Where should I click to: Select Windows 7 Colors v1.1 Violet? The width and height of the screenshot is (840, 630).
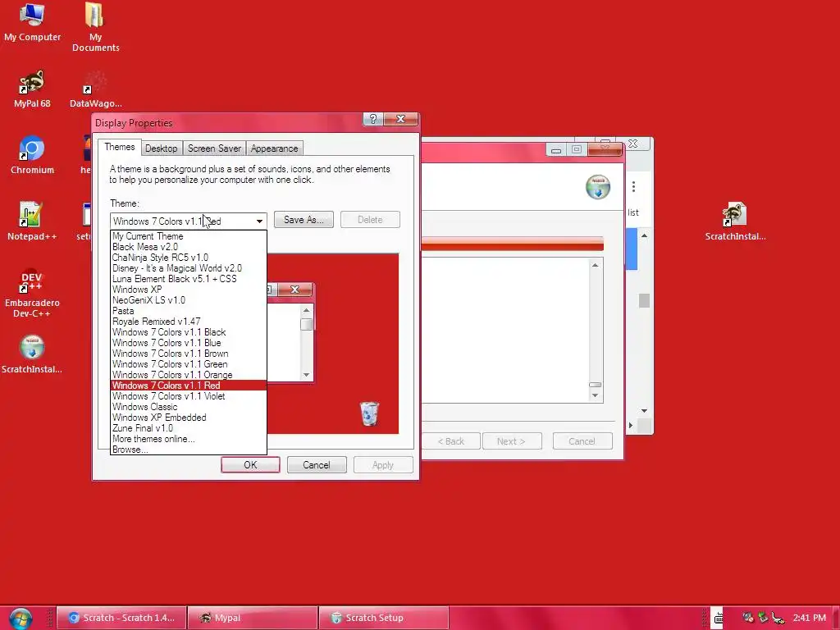point(189,396)
